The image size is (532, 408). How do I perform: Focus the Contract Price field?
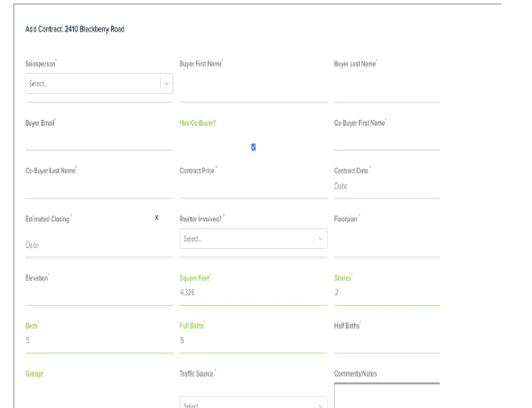click(253, 188)
